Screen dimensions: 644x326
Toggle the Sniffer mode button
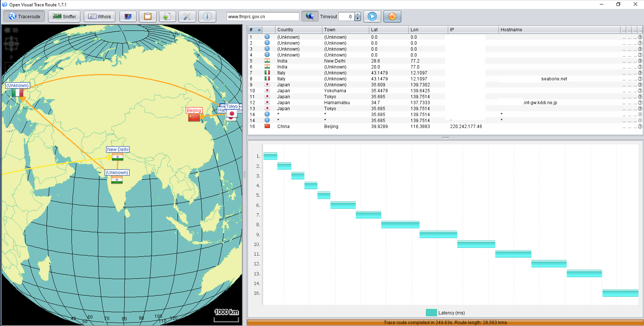[64, 16]
